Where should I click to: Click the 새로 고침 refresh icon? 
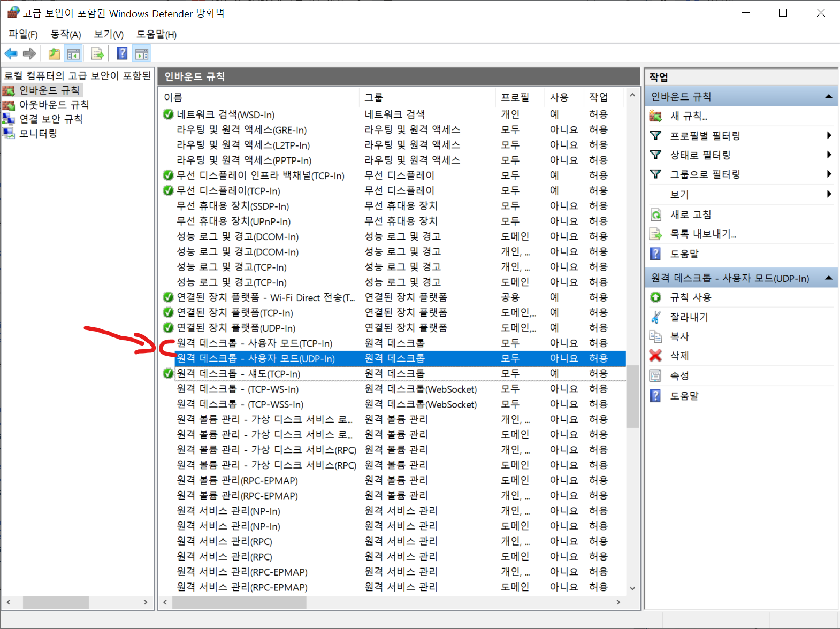655,214
